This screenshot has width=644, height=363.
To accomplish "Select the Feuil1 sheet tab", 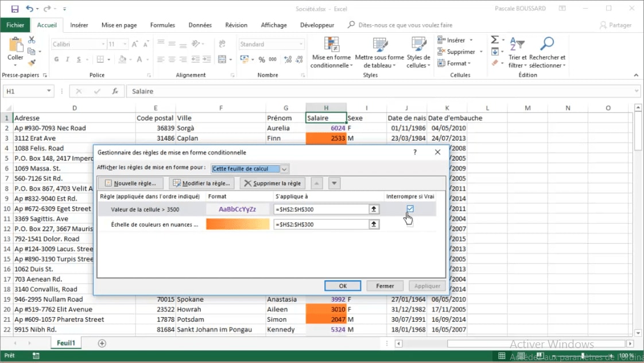I will 65,342.
